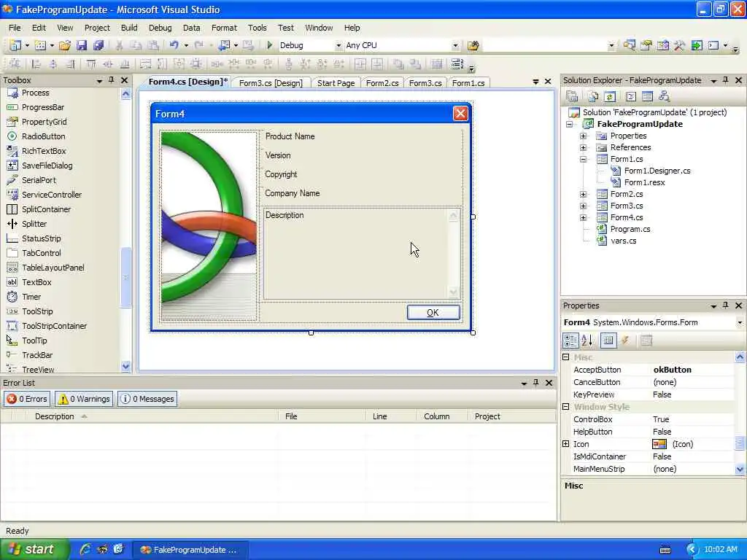Show the Properties page icon in Properties panel
This screenshot has width=747, height=560.
pos(608,340)
